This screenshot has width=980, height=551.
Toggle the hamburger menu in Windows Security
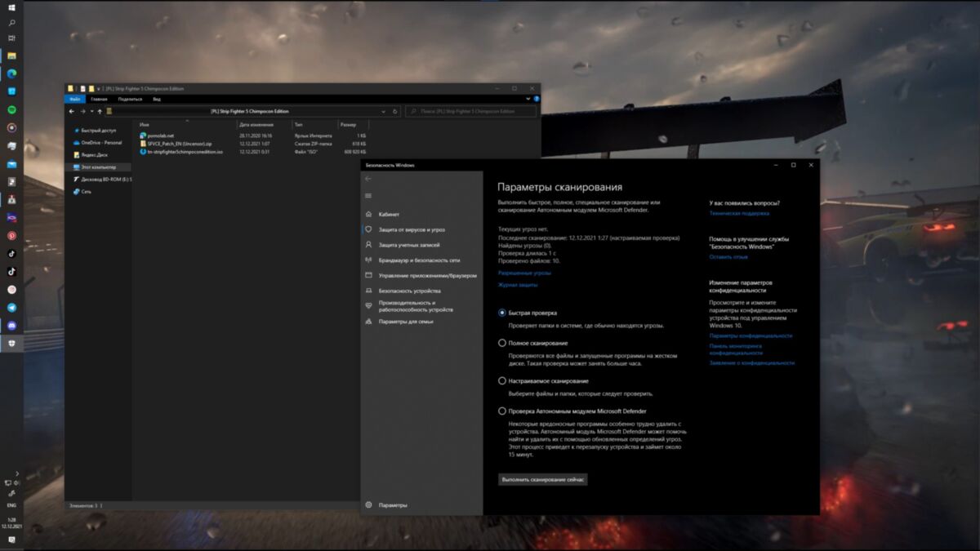click(x=368, y=196)
